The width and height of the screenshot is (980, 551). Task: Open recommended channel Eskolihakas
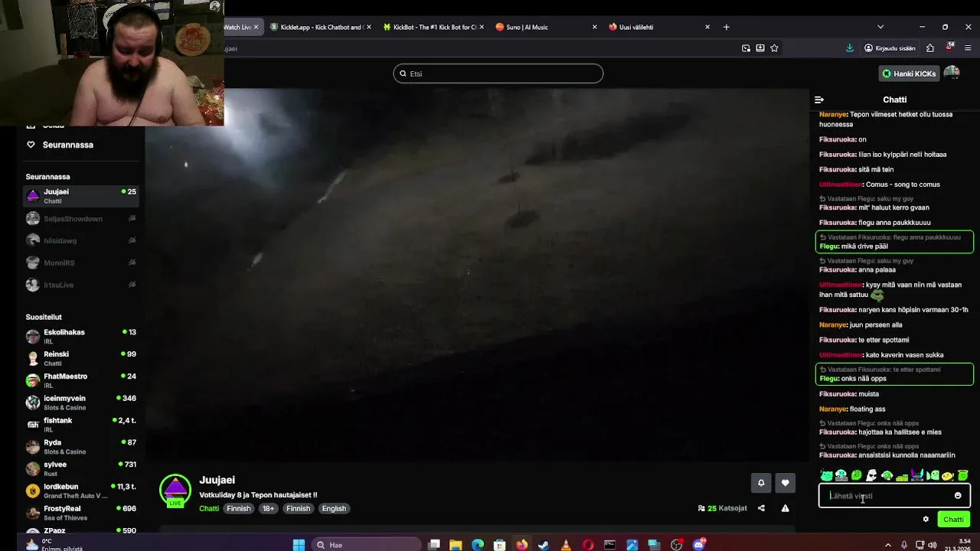point(81,337)
